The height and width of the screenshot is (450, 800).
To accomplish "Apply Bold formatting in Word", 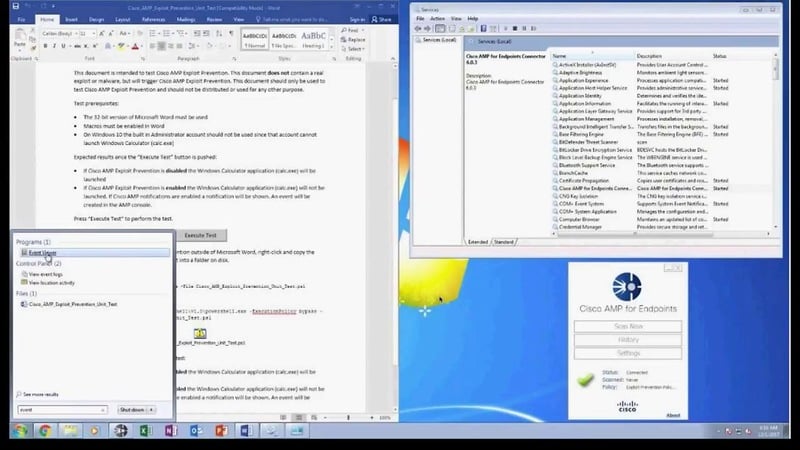I will (x=45, y=46).
